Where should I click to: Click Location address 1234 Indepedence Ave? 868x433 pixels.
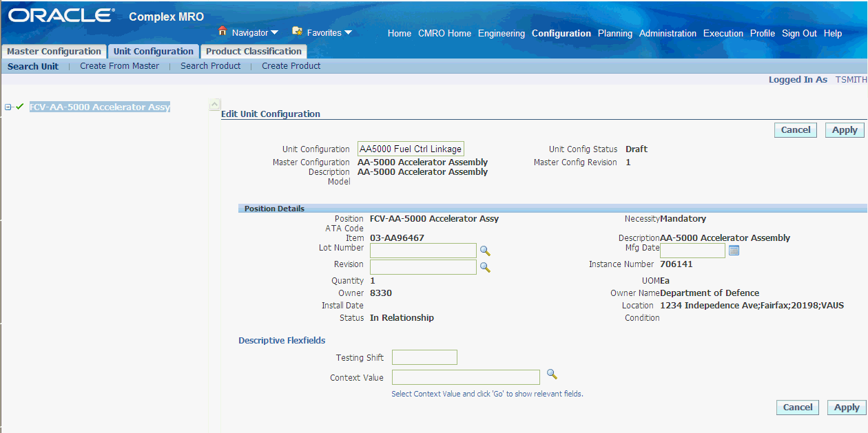point(752,306)
